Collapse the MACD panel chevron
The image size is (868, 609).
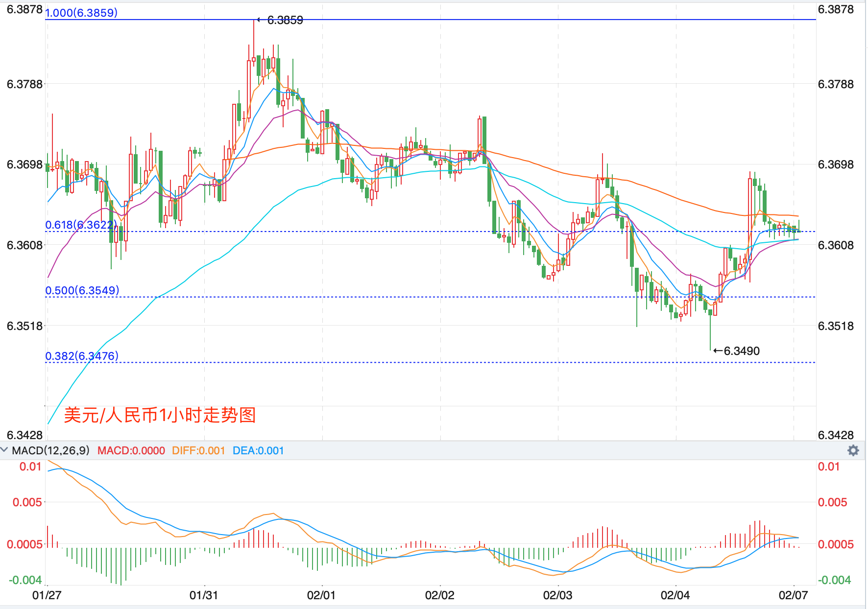point(4,450)
